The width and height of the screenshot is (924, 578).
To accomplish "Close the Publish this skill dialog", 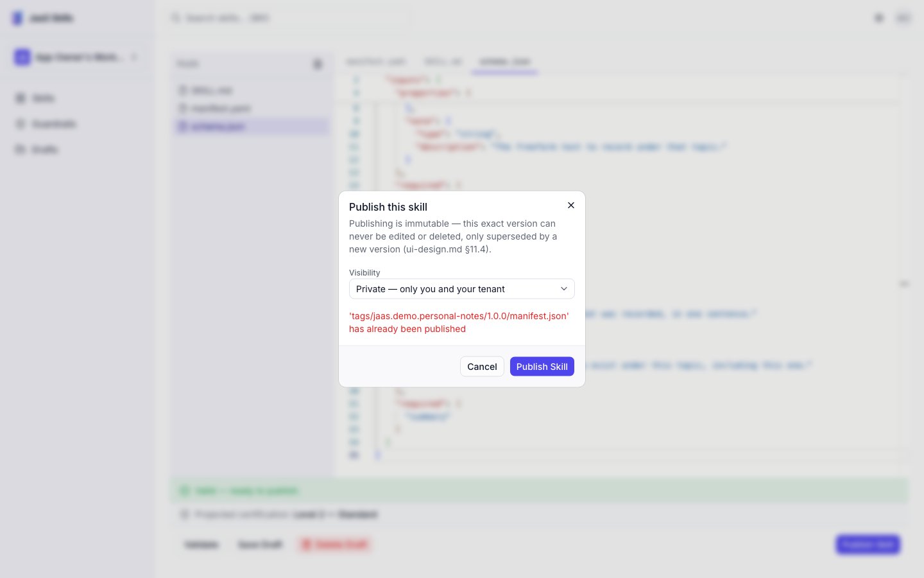I will 570,206.
